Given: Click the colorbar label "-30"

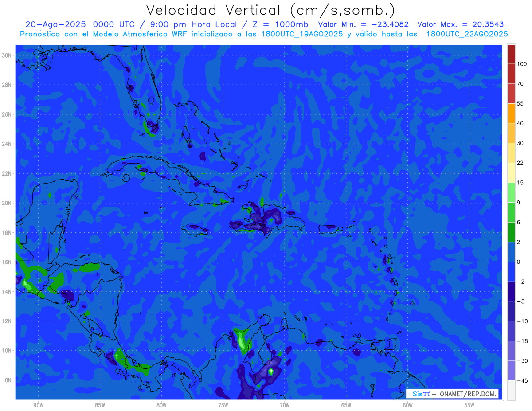Looking at the screenshot, I should click(x=522, y=361).
